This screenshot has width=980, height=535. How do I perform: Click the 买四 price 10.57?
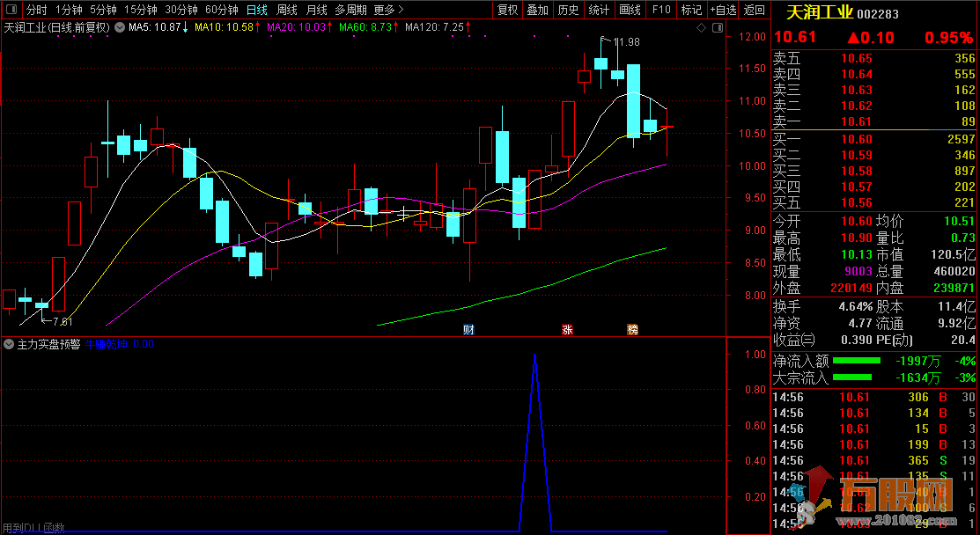click(x=856, y=187)
